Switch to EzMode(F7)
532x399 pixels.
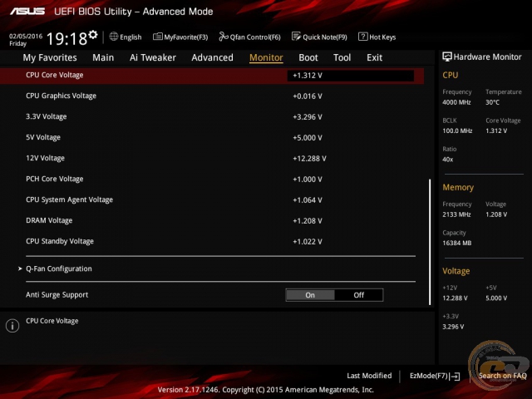[x=435, y=377]
